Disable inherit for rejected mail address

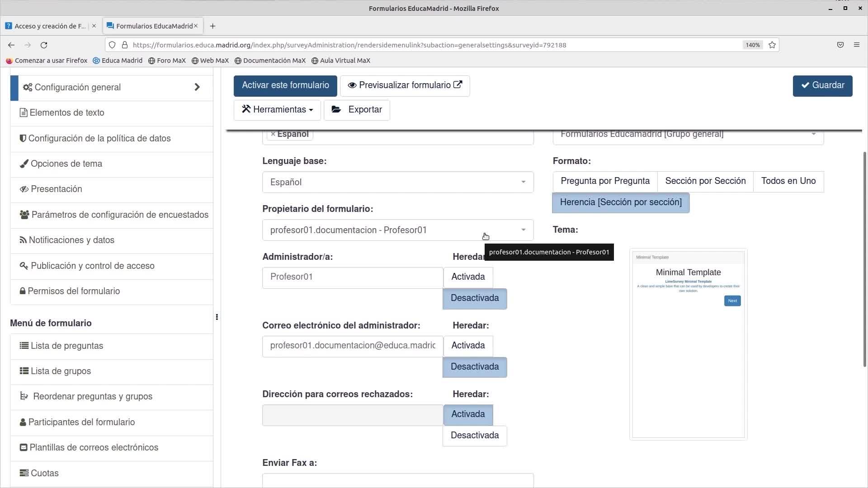click(x=475, y=436)
